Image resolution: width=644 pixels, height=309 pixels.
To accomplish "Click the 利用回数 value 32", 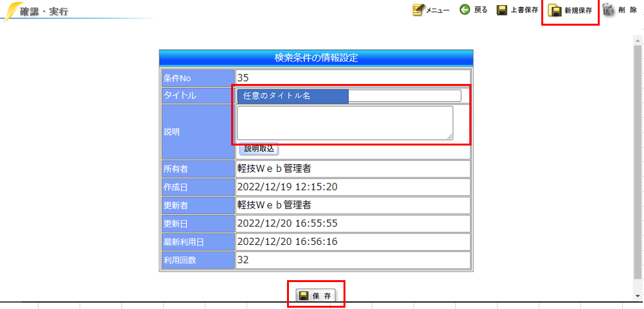I will click(243, 260).
